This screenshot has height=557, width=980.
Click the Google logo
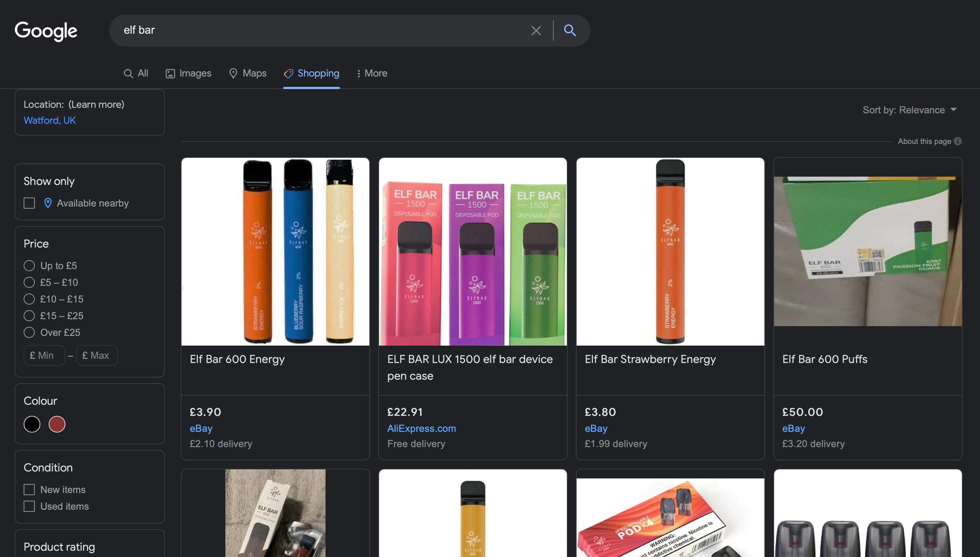46,31
